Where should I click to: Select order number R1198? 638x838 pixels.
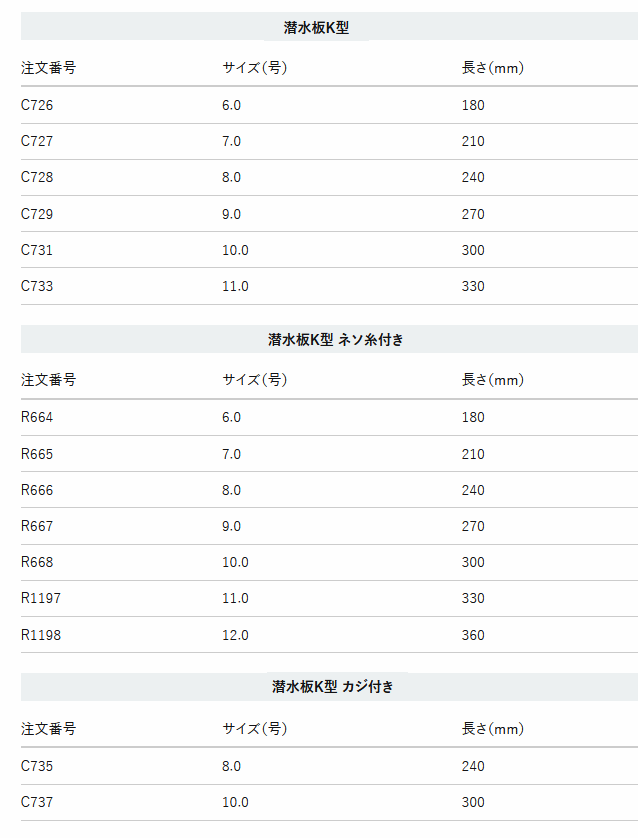tap(41, 635)
